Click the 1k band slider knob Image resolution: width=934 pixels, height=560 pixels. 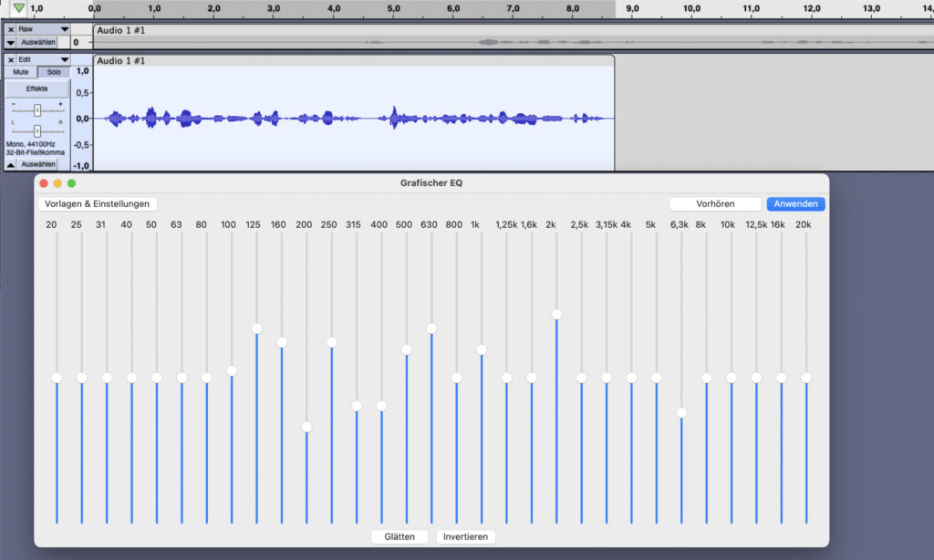pos(482,349)
